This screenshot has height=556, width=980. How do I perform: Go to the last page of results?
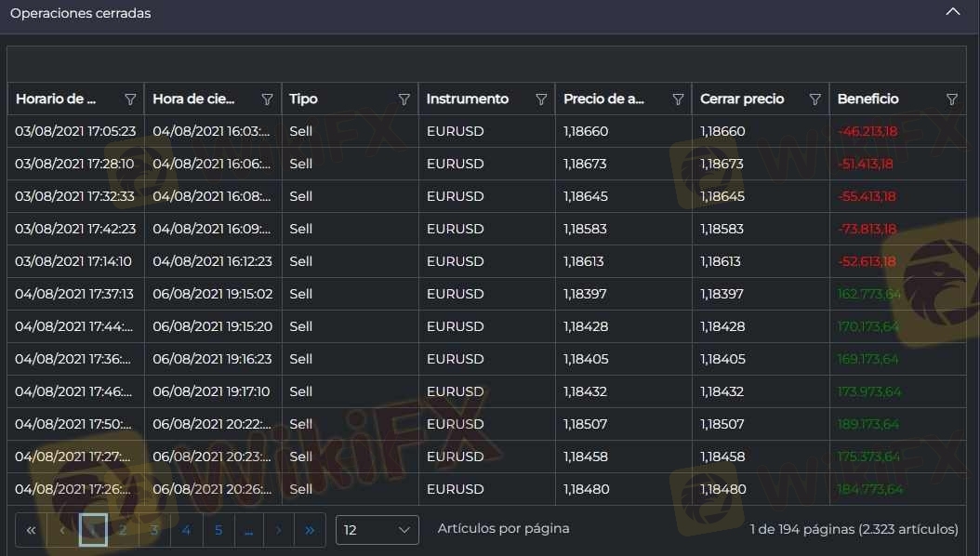point(310,530)
